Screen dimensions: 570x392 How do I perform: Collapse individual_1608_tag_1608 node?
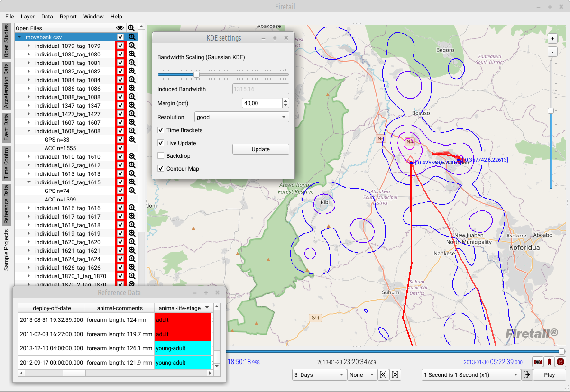29,131
